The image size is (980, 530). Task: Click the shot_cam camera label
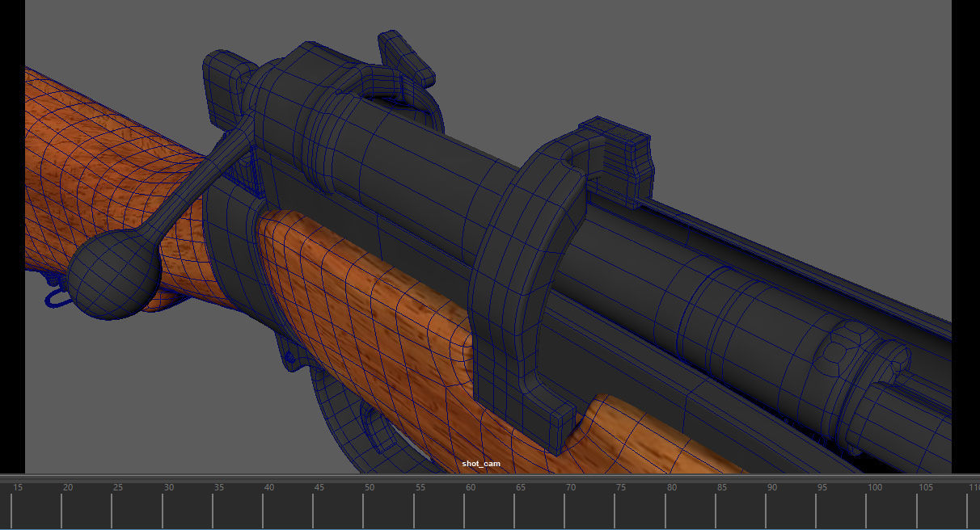(480, 463)
